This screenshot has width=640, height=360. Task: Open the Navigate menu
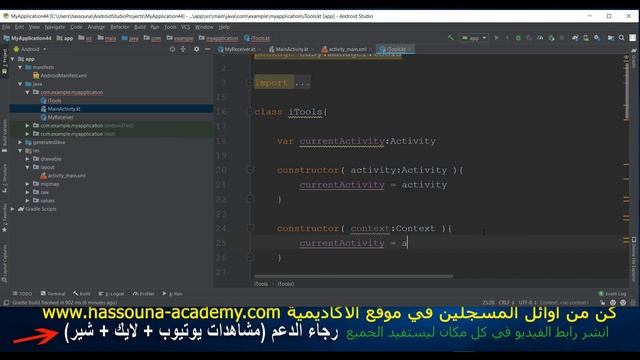tap(55, 27)
